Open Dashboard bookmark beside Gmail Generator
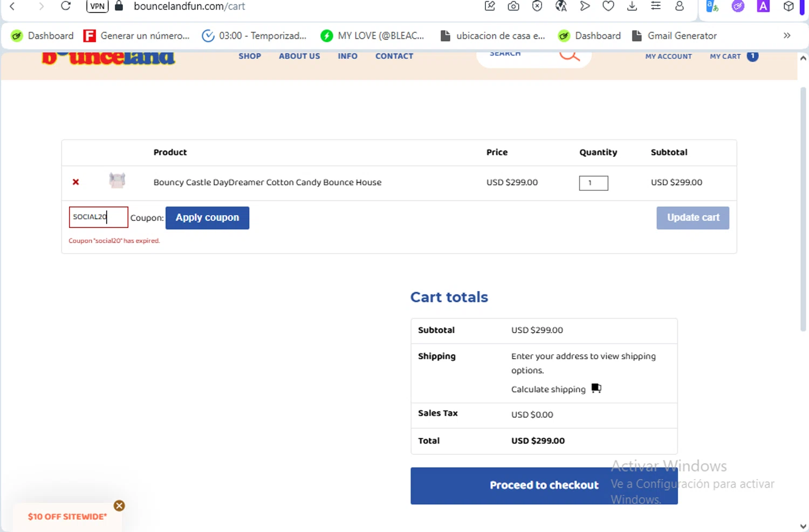Viewport: 809px width, 532px height. (589, 36)
